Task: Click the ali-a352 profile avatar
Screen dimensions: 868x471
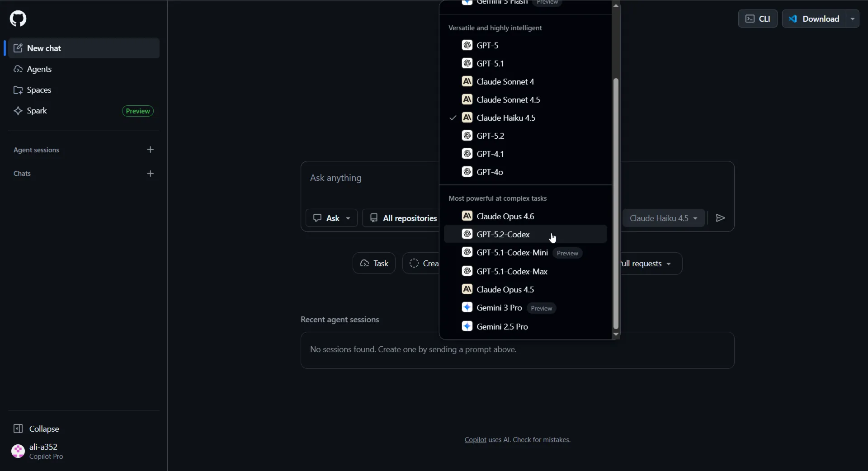Action: coord(18,451)
